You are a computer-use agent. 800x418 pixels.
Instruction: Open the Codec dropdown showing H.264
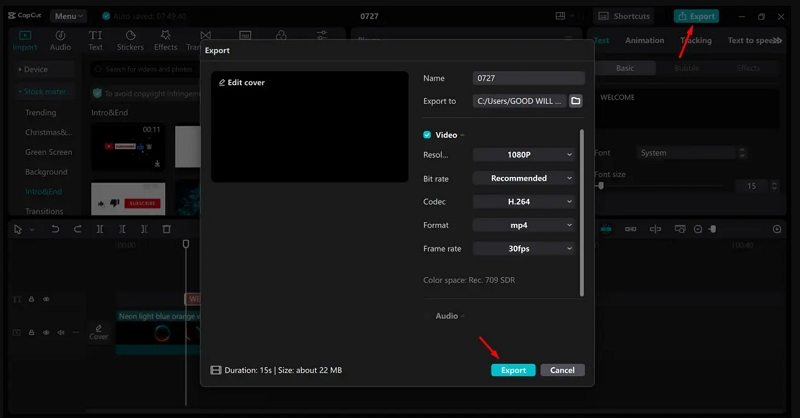click(x=524, y=202)
